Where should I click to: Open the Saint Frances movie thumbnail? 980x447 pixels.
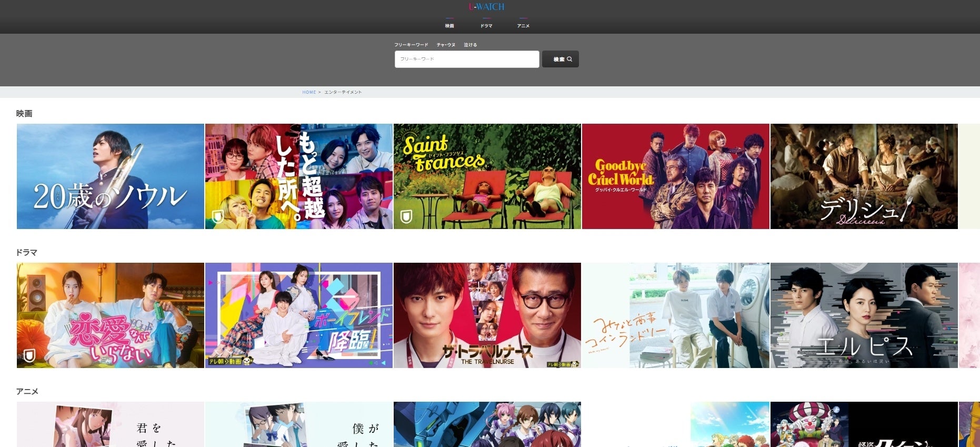487,176
